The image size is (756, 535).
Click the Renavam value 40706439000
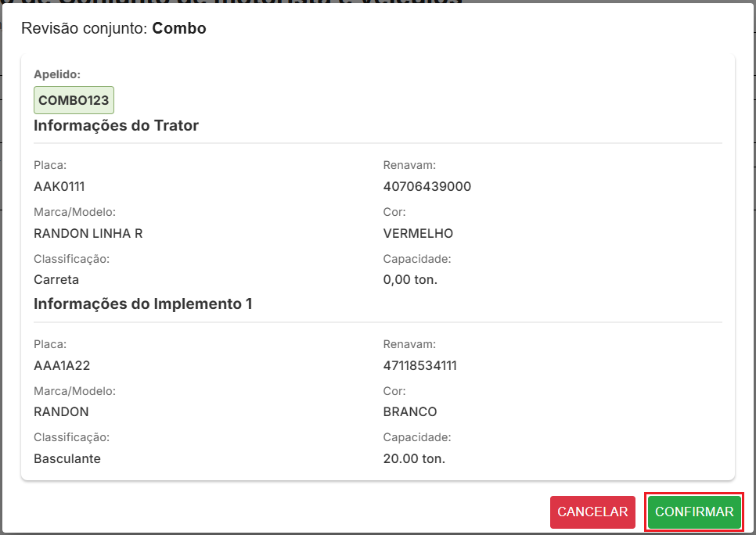[x=427, y=187]
